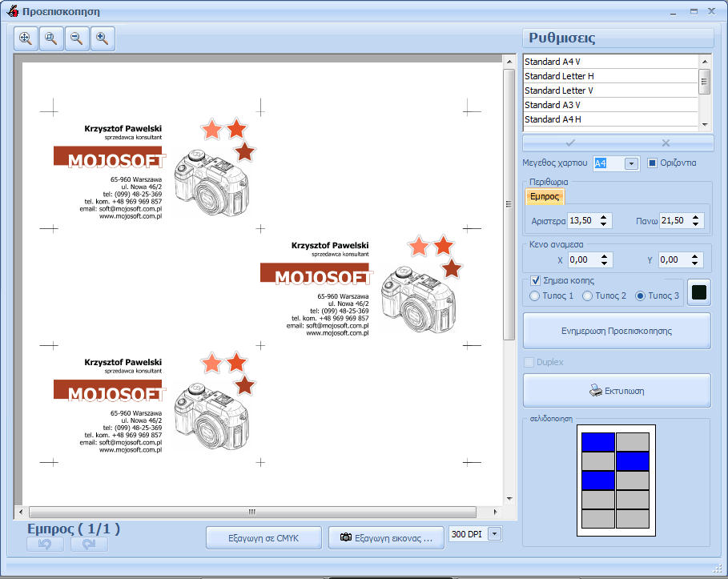Select the Τυπος 1 radio button
Image resolution: width=728 pixels, height=579 pixels.
click(x=535, y=296)
